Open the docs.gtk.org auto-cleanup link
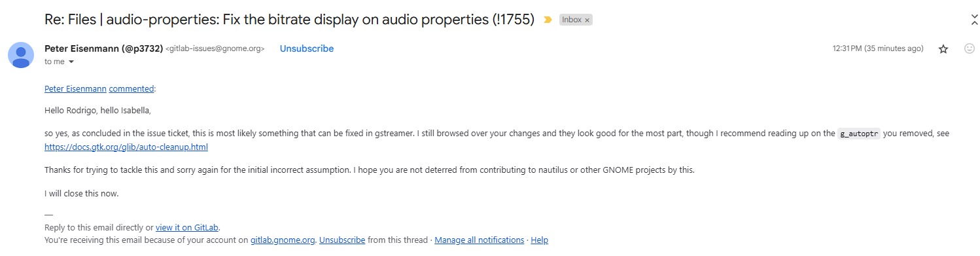 (x=126, y=147)
